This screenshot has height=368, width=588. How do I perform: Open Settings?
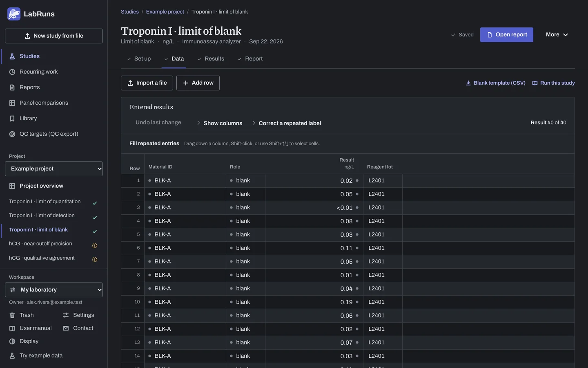(78, 315)
